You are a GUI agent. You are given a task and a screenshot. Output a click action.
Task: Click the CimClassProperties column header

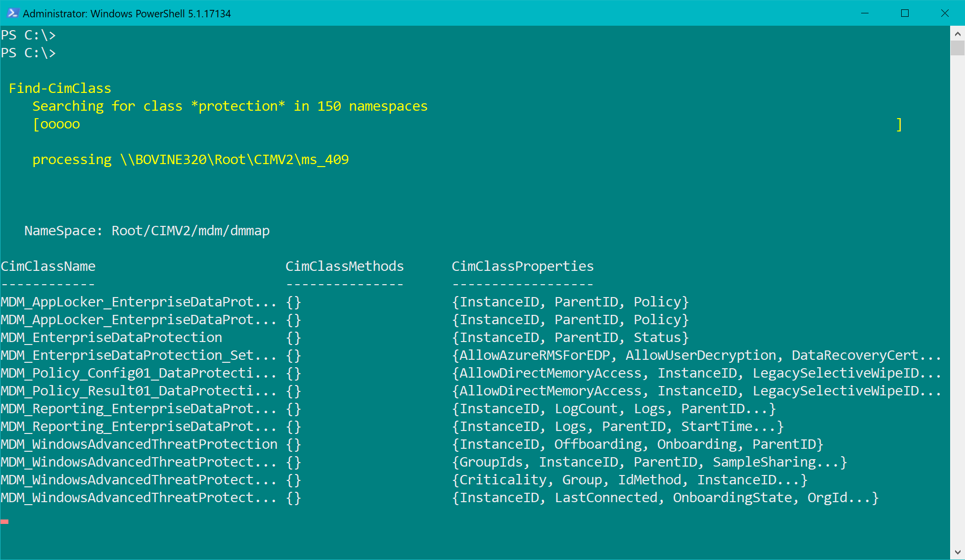pos(522,266)
